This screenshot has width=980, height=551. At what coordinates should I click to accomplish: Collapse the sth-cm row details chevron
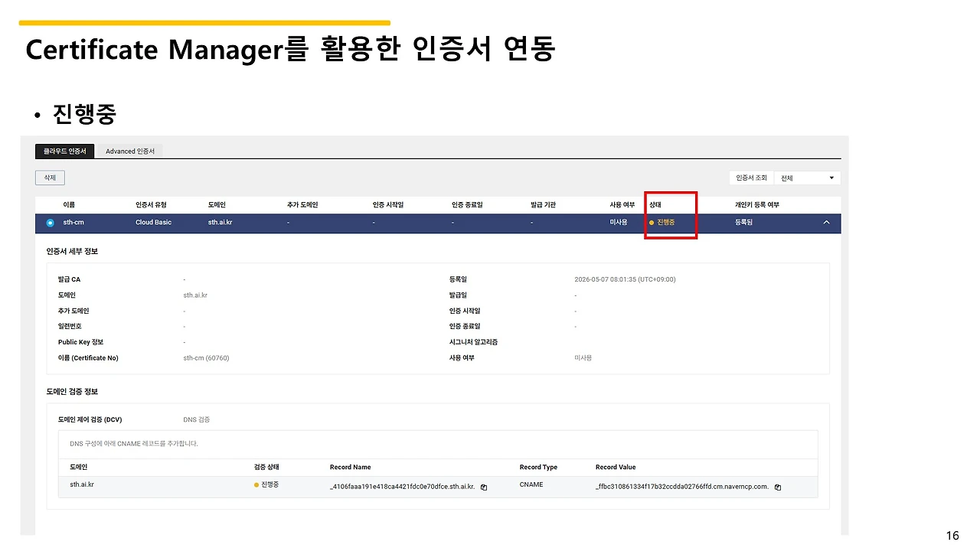[826, 223]
